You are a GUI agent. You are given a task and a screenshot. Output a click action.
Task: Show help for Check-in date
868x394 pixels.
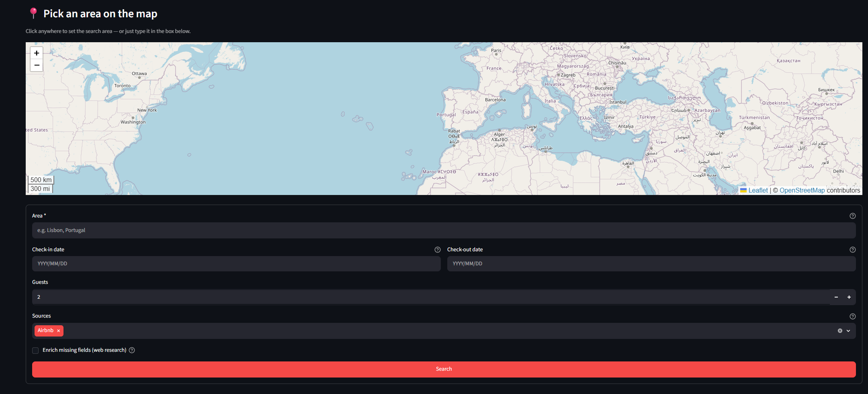coord(437,250)
